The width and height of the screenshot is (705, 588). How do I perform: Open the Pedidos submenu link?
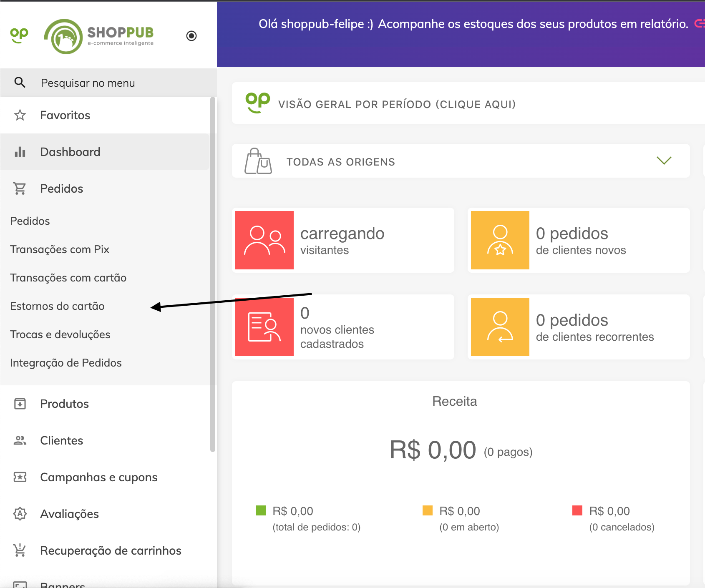point(30,221)
